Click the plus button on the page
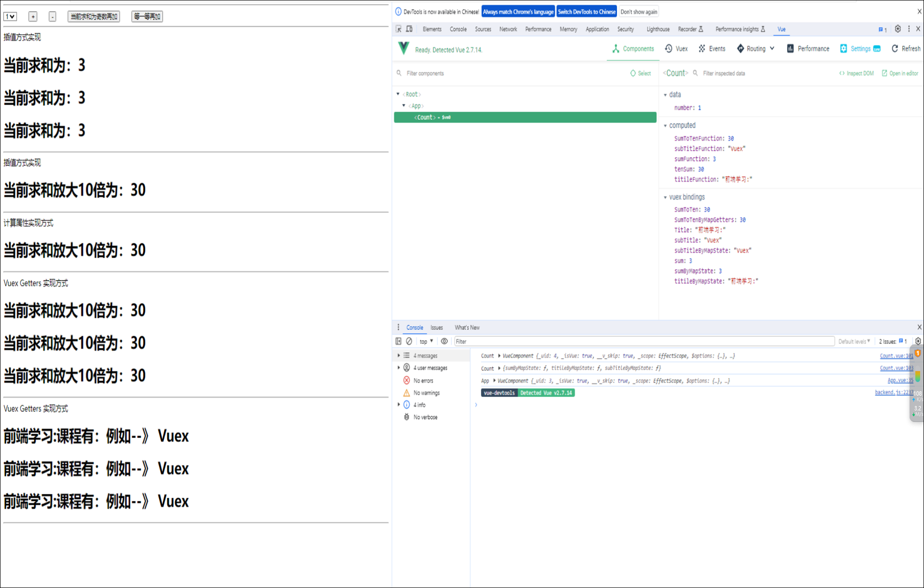Viewport: 924px width, 588px height. pos(33,16)
